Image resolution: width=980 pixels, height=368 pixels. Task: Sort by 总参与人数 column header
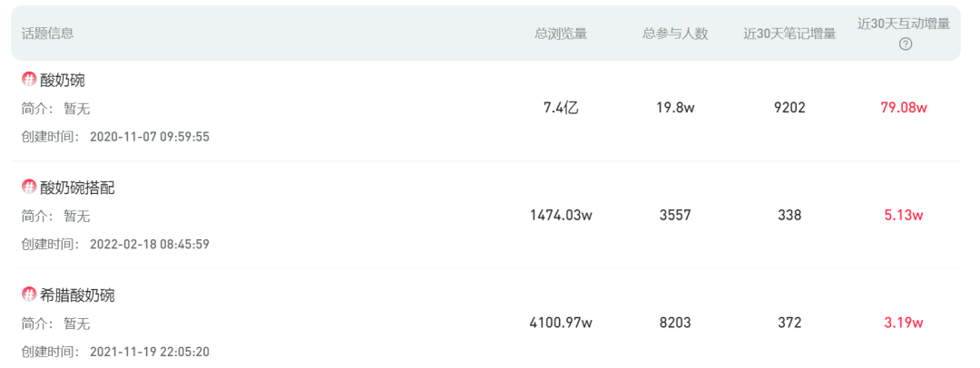pos(675,34)
